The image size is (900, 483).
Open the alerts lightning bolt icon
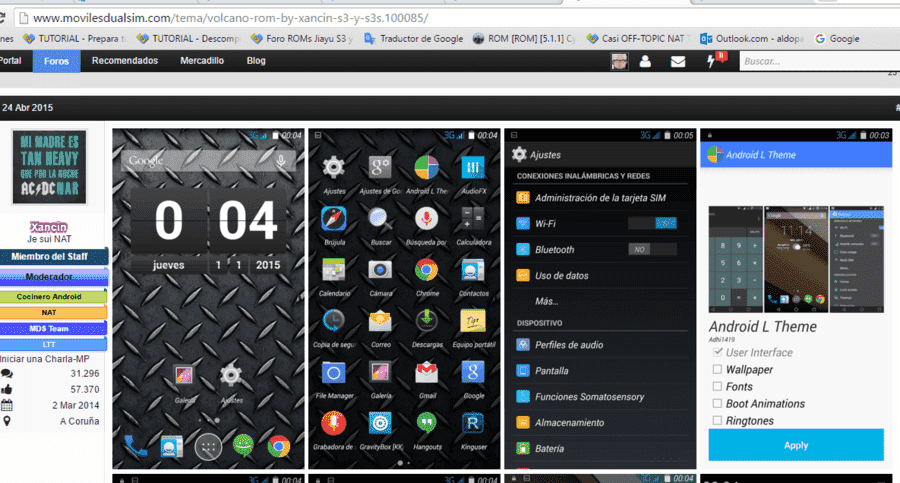coord(712,61)
